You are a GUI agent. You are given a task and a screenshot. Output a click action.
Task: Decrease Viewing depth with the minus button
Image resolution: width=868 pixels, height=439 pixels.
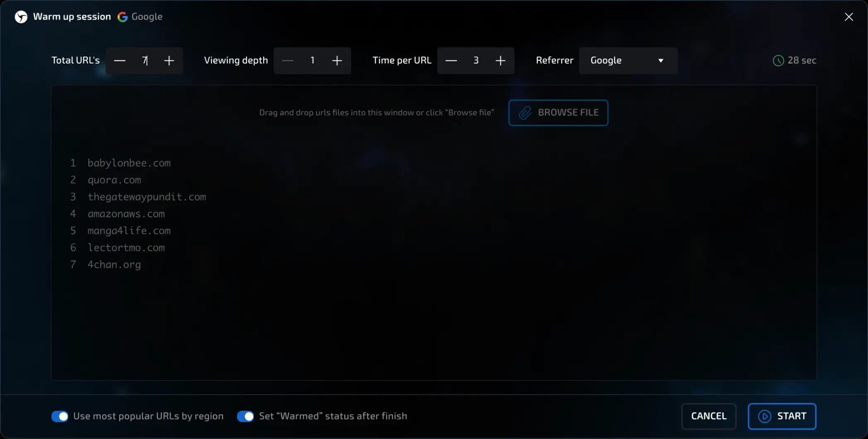(x=288, y=61)
